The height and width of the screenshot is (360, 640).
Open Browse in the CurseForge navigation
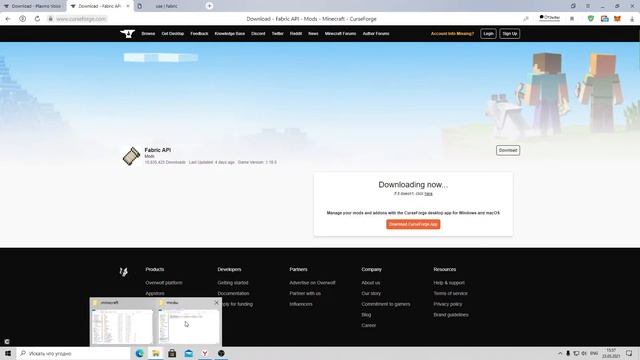[x=148, y=34]
